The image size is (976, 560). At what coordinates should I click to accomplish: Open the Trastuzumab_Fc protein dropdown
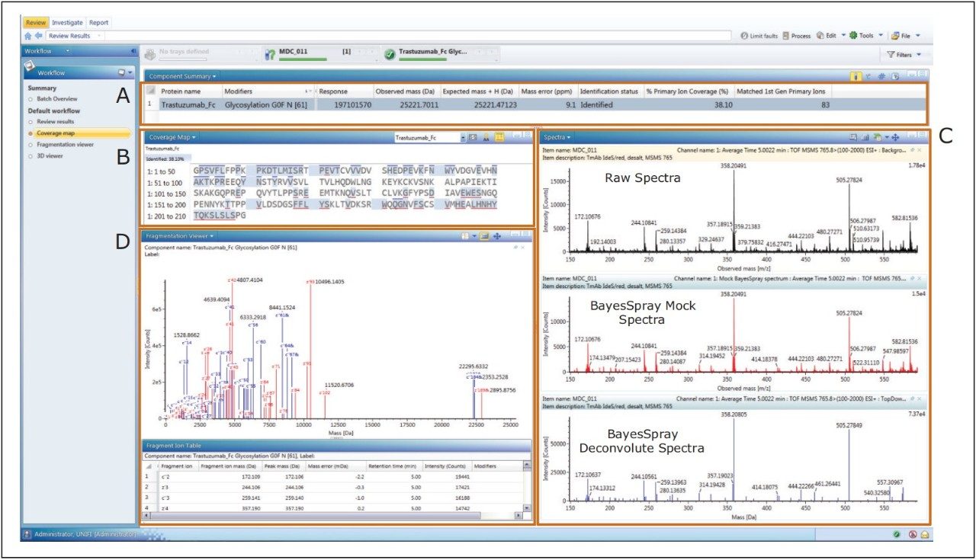pyautogui.click(x=462, y=138)
